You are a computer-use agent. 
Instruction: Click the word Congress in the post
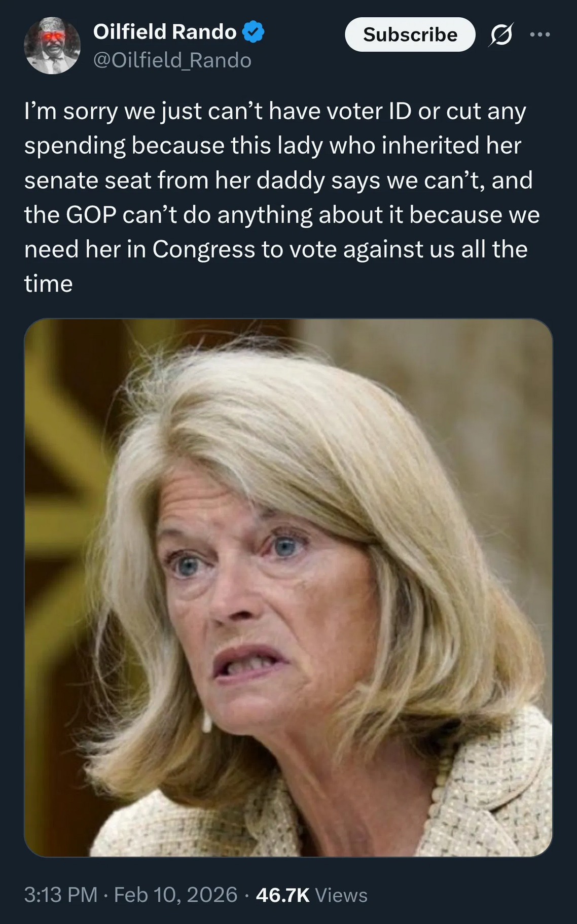(x=204, y=250)
